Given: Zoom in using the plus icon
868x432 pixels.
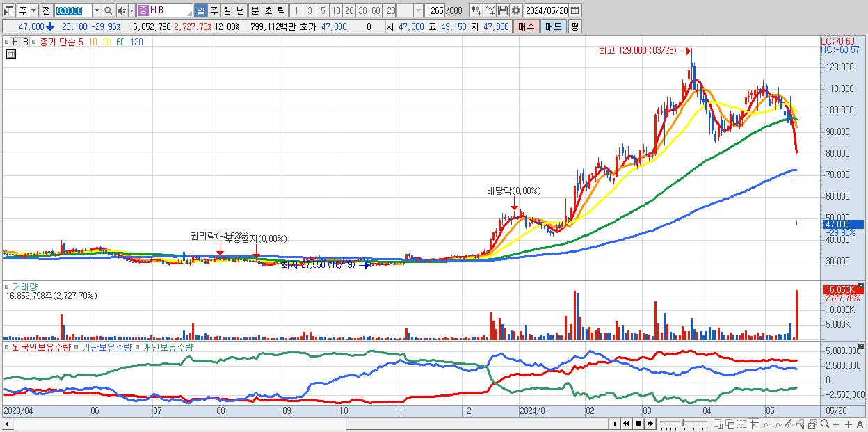Looking at the screenshot, I should coord(848,424).
